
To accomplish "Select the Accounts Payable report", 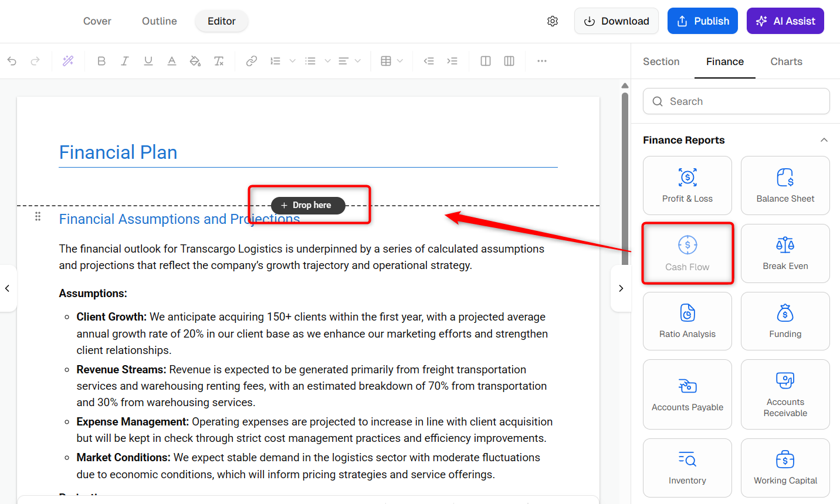I will click(x=687, y=394).
